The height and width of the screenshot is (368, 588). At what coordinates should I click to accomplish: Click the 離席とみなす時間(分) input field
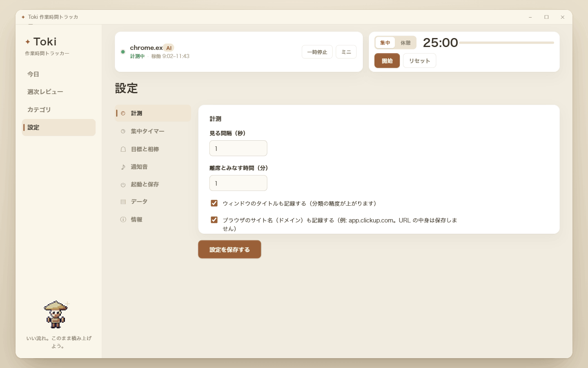coord(238,183)
